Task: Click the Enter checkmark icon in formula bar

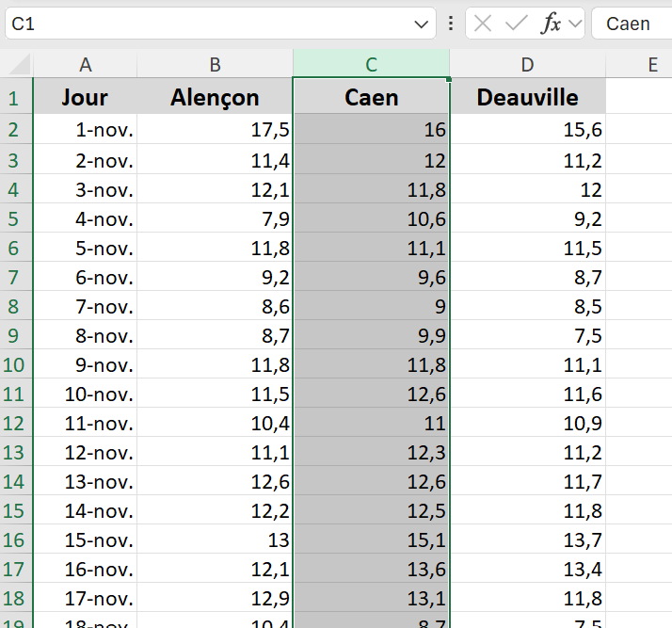Action: point(516,24)
